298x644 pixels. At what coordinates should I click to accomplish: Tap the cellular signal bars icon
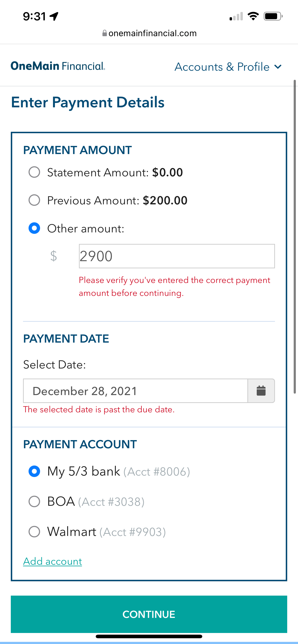(236, 17)
